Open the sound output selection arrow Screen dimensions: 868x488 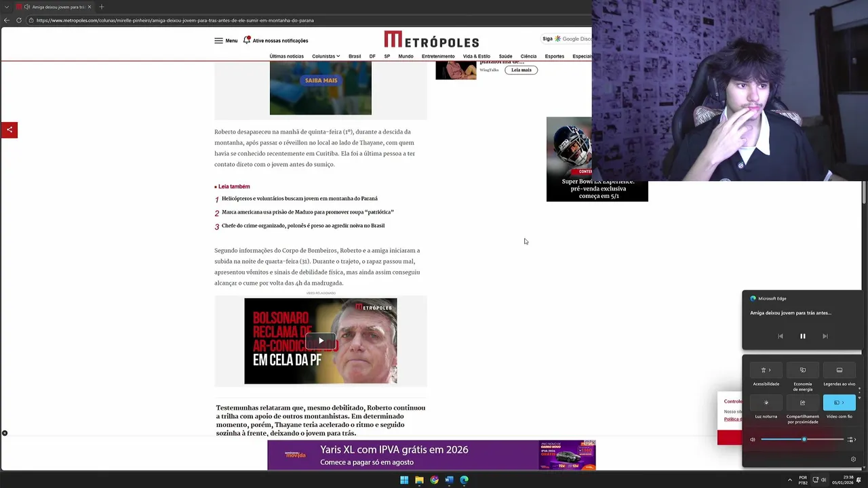tap(852, 439)
